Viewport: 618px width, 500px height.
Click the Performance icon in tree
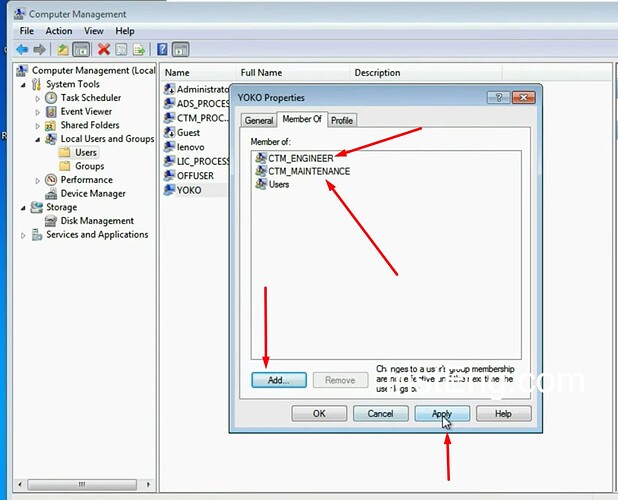click(51, 180)
